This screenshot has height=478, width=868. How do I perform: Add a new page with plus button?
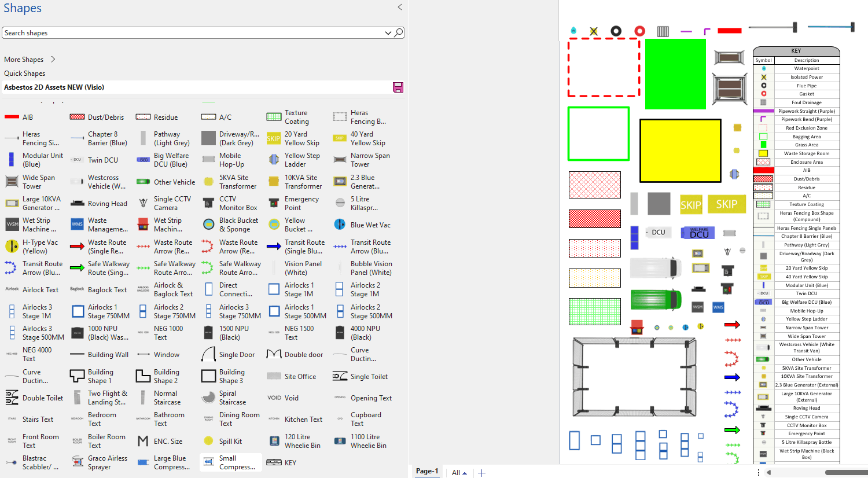[x=481, y=473]
